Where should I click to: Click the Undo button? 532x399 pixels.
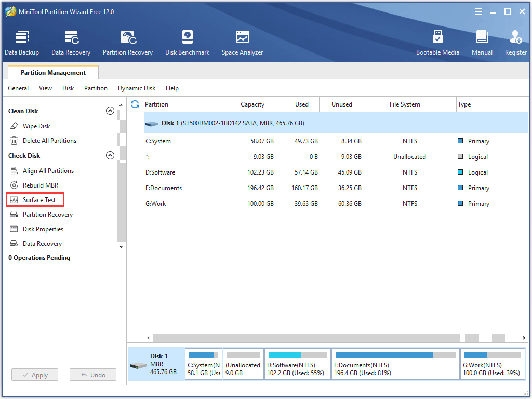tap(92, 375)
